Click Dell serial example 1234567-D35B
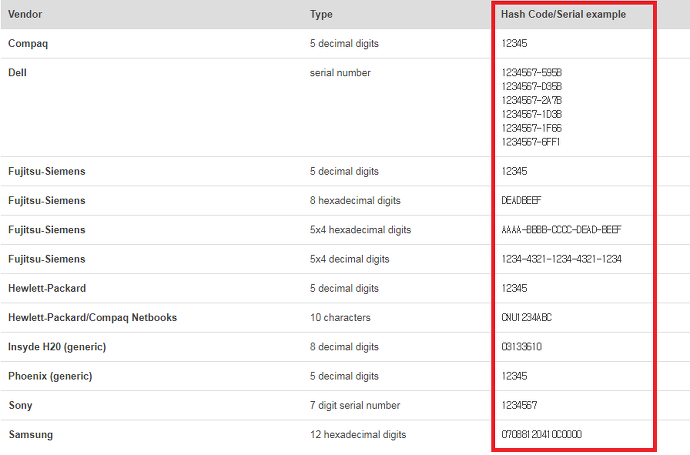The height and width of the screenshot is (455, 690). click(532, 86)
